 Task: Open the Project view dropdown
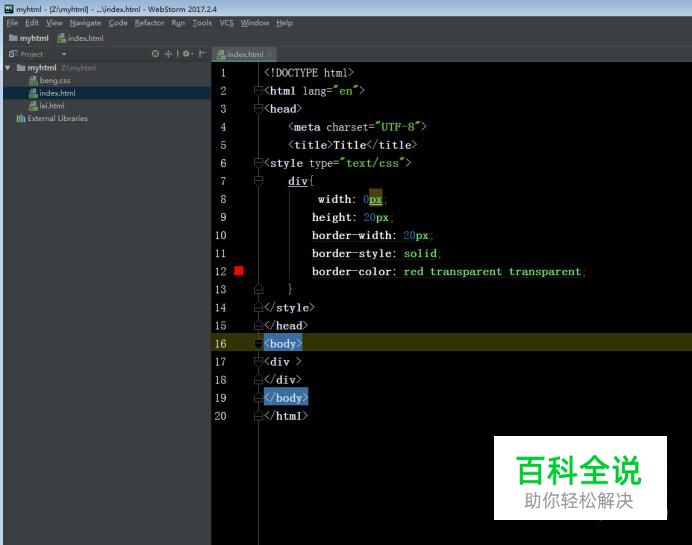(64, 54)
